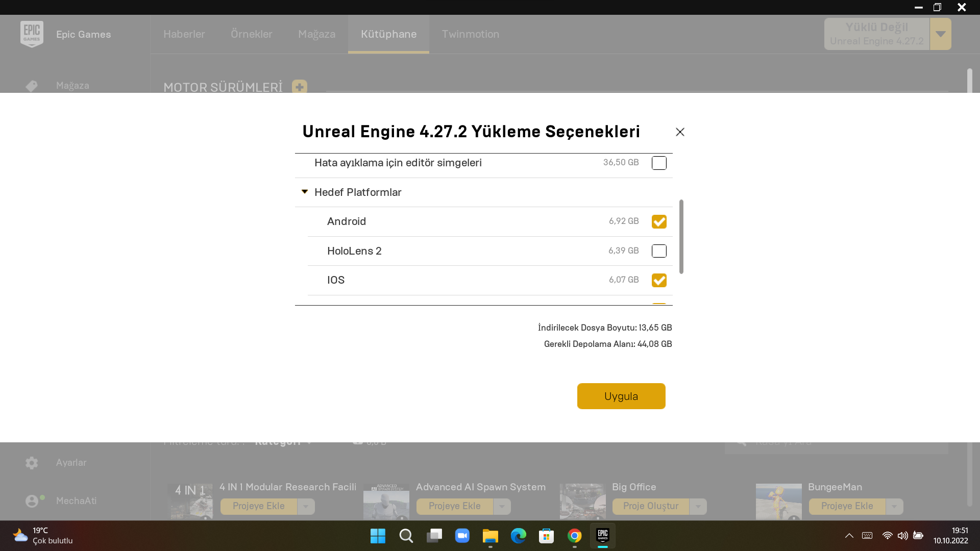Uncheck the IOS platform option

click(659, 280)
